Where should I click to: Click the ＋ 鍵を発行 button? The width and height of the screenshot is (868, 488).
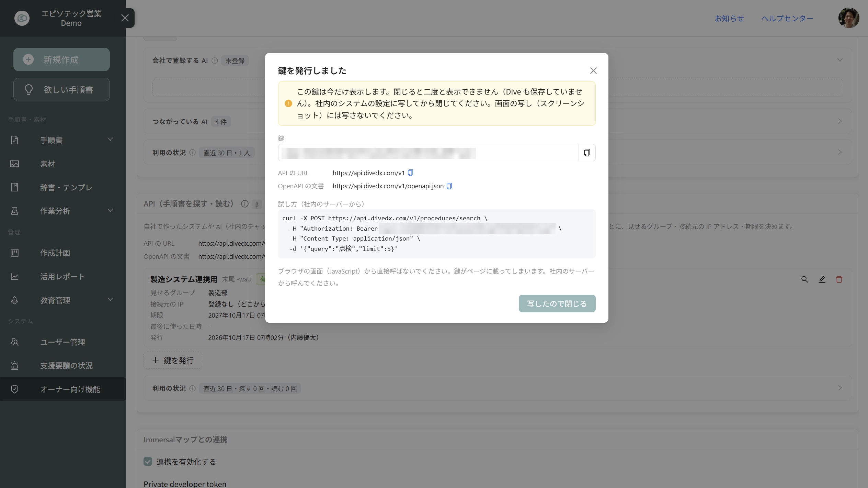coord(173,360)
